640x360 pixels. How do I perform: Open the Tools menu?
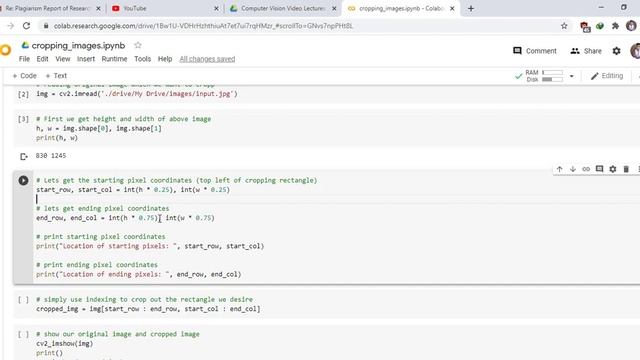coord(142,59)
